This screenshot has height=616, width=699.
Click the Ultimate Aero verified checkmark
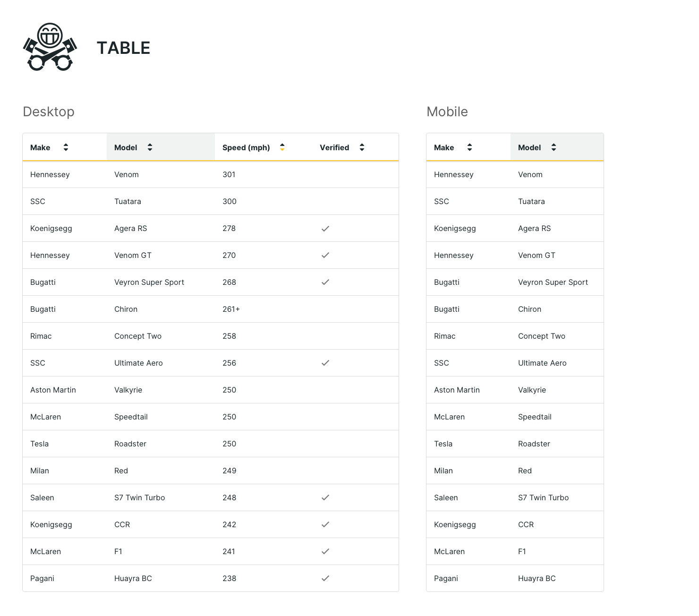click(x=325, y=363)
